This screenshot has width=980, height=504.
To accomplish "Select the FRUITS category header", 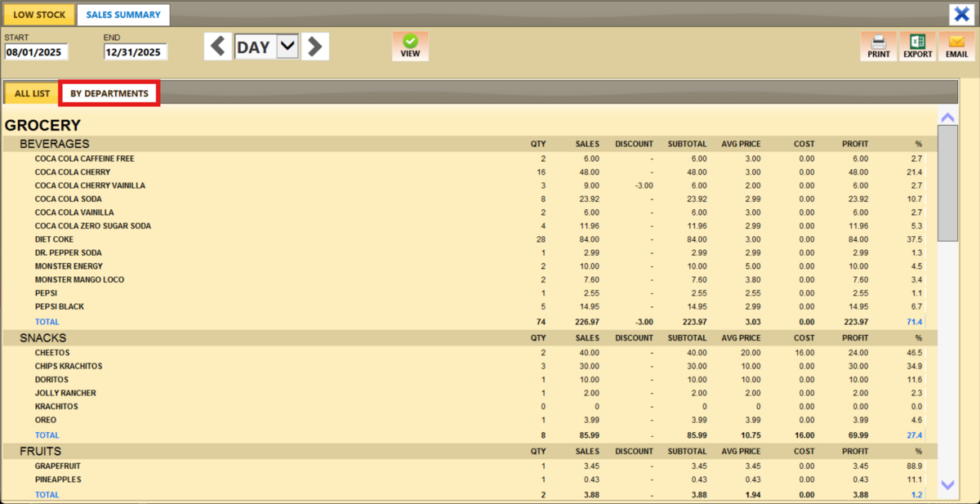I will tap(41, 451).
